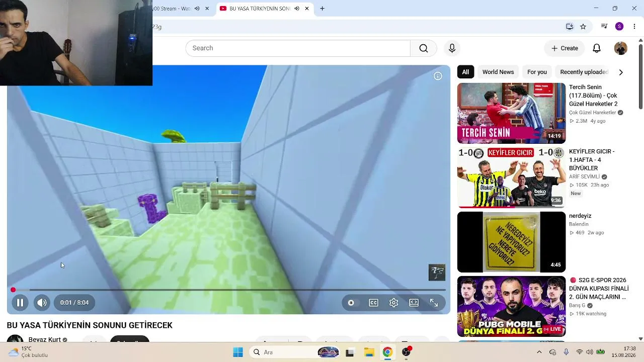Click the Beyaz Kurt channel avatar
This screenshot has width=644, height=362.
(15, 339)
